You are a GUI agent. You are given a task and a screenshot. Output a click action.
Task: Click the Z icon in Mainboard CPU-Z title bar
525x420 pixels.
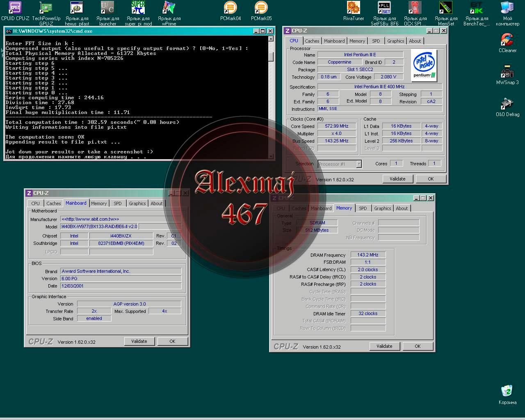point(29,193)
